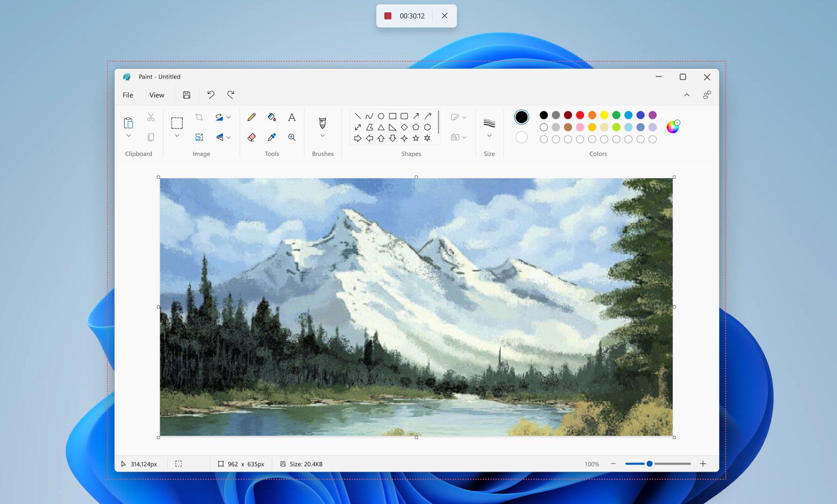
Task: Click the Save button
Action: pos(186,95)
